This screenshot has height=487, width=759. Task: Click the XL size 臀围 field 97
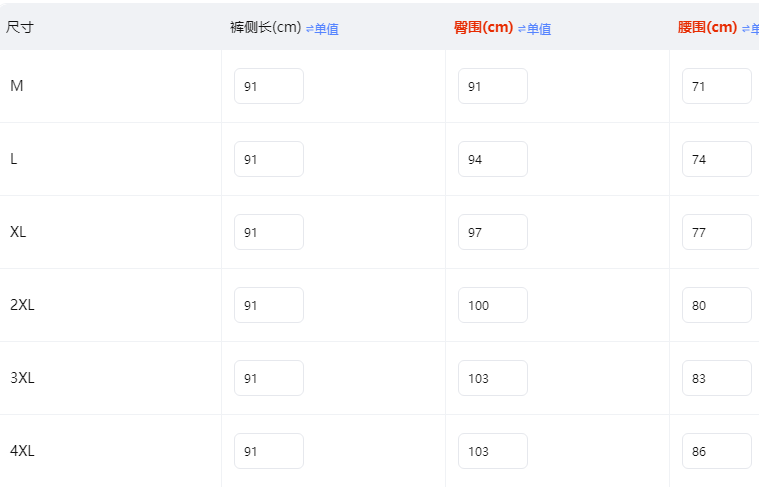coord(493,232)
